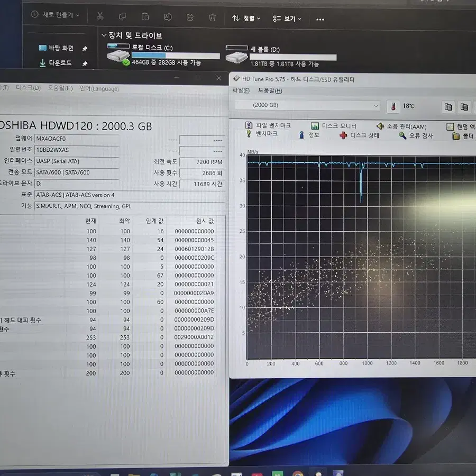The width and height of the screenshot is (476, 476).
Task: Click the 바탕 화면 desktop icon in sidebar
Action: point(42,48)
